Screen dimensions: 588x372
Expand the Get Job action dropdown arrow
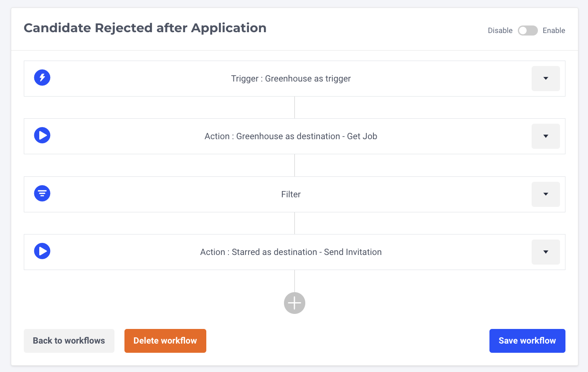point(545,136)
